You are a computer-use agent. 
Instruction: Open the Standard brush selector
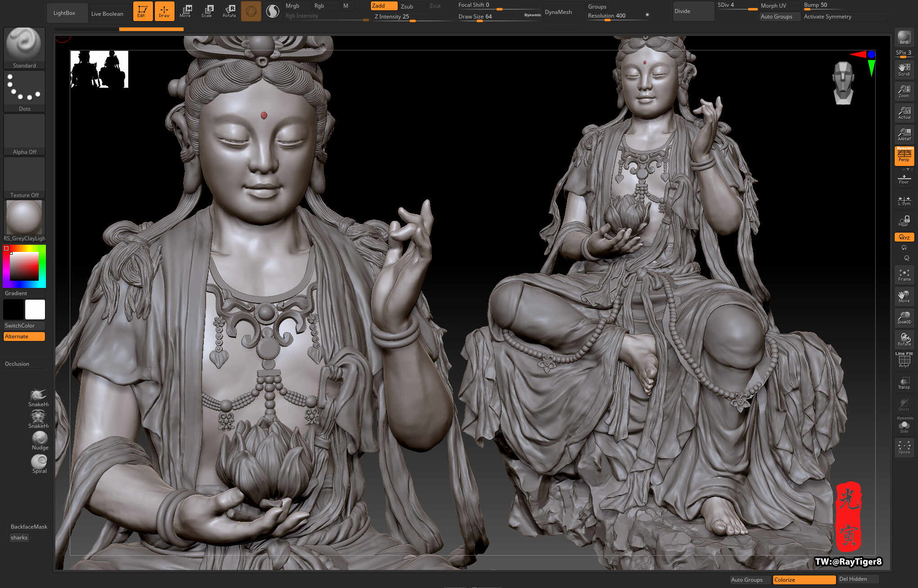[x=24, y=48]
